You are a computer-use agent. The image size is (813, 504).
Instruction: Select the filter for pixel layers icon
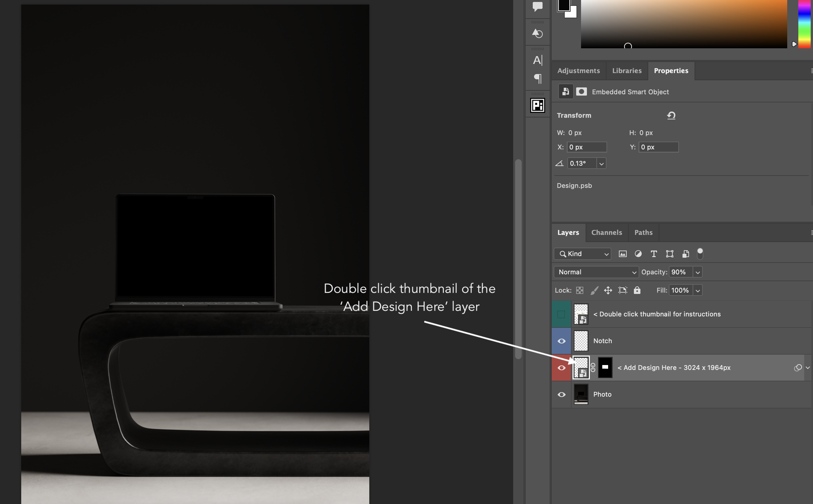pos(623,254)
